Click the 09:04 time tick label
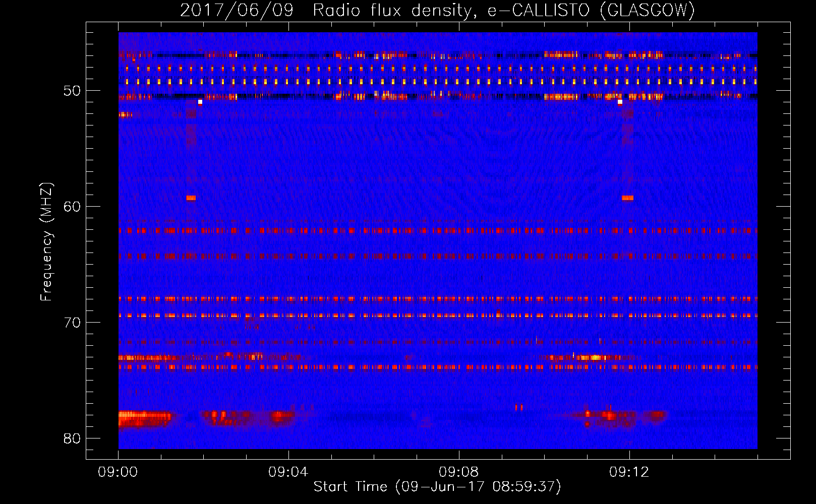 pyautogui.click(x=288, y=472)
